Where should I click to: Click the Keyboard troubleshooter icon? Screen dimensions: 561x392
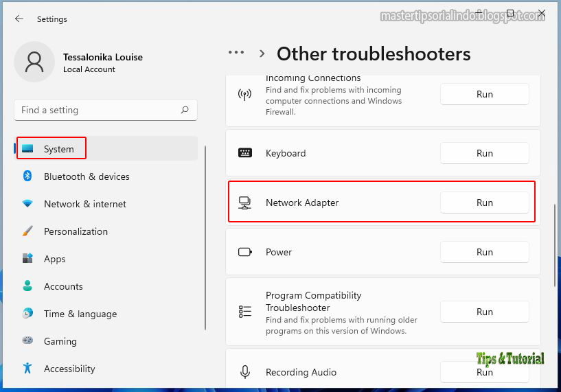(244, 153)
